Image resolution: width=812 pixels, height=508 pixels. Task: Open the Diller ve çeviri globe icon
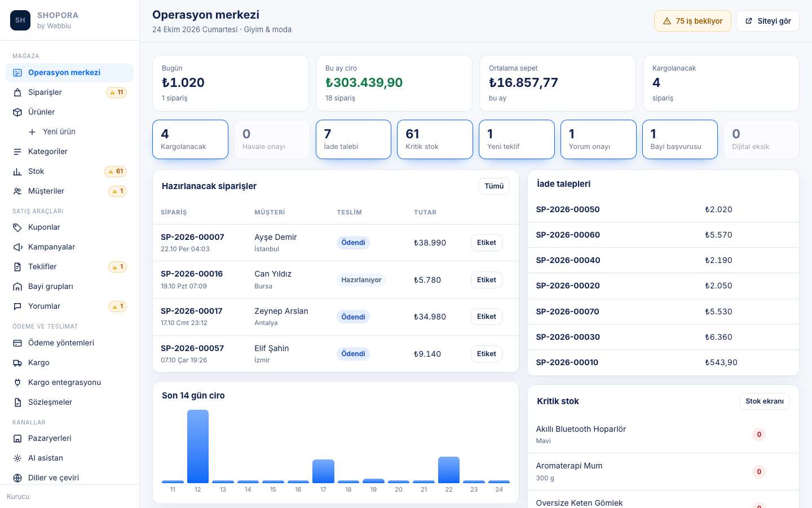[x=17, y=478]
